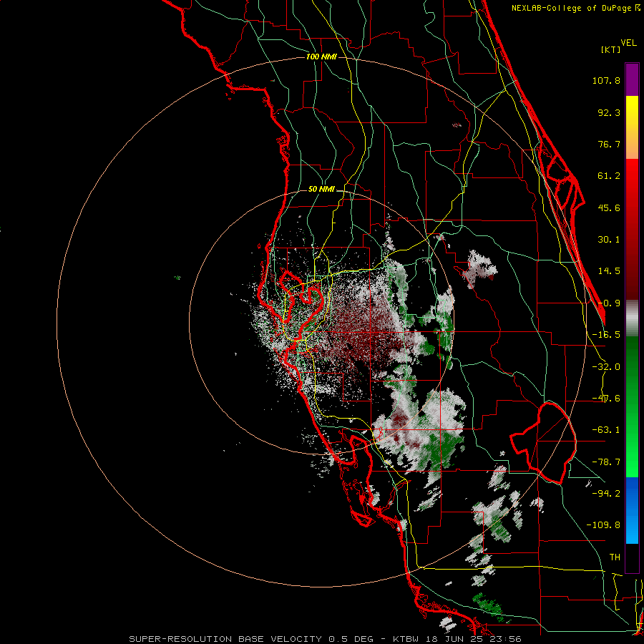Select the -78.7 value on velocity scale
644x644 pixels.
point(606,462)
